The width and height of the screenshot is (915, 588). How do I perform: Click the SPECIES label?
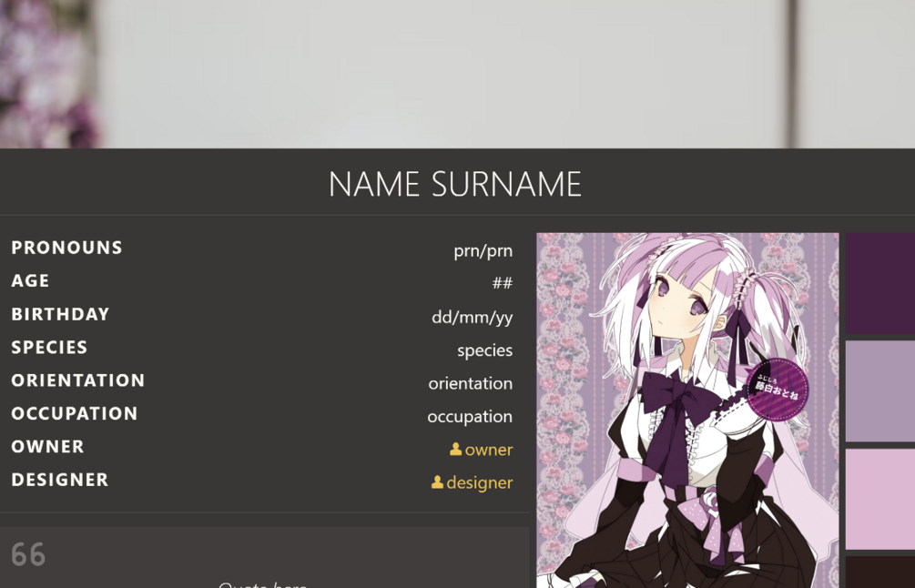pos(49,347)
